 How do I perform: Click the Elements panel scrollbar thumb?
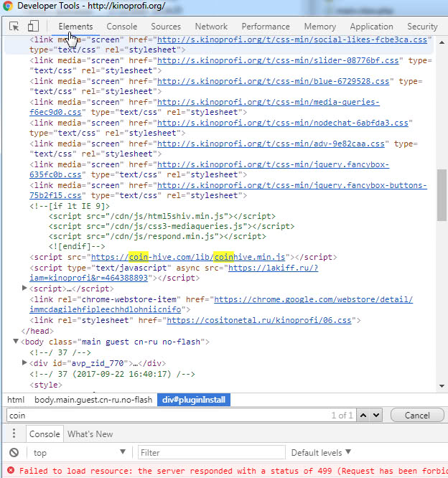coord(442,195)
